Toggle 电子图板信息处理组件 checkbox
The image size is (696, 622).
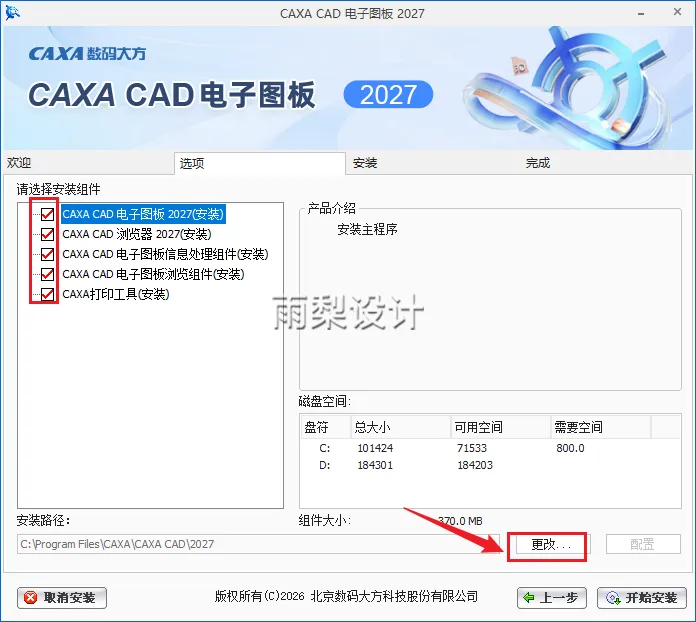(x=47, y=254)
